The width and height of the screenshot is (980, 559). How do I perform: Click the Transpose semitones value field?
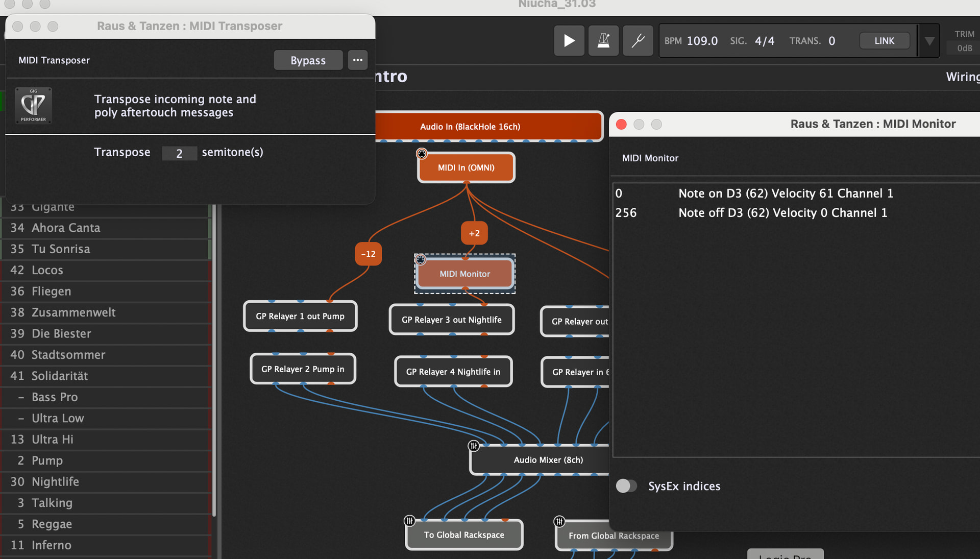pyautogui.click(x=179, y=153)
